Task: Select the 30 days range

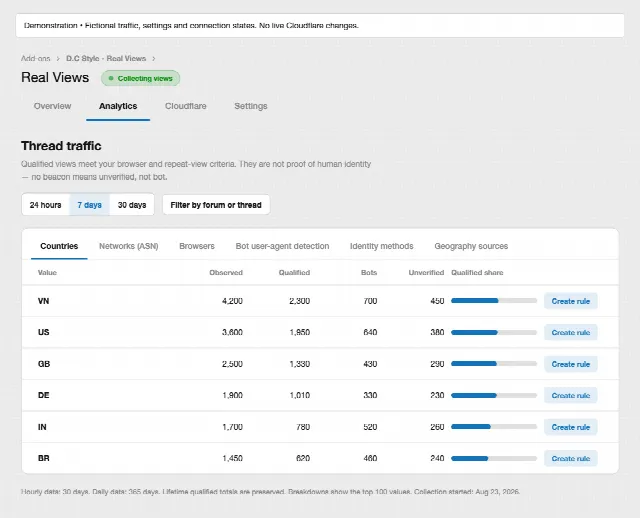Action: [x=132, y=205]
